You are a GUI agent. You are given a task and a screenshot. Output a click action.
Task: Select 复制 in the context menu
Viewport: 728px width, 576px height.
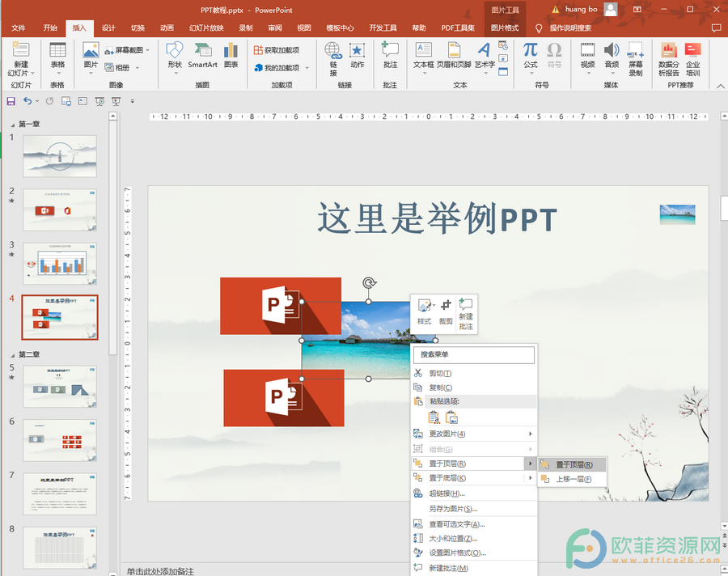coord(474,388)
